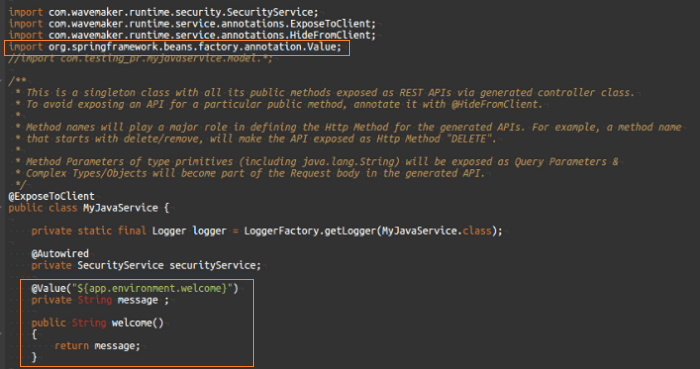Click the commented-out model import line
The height and width of the screenshot is (369, 700).
141,58
